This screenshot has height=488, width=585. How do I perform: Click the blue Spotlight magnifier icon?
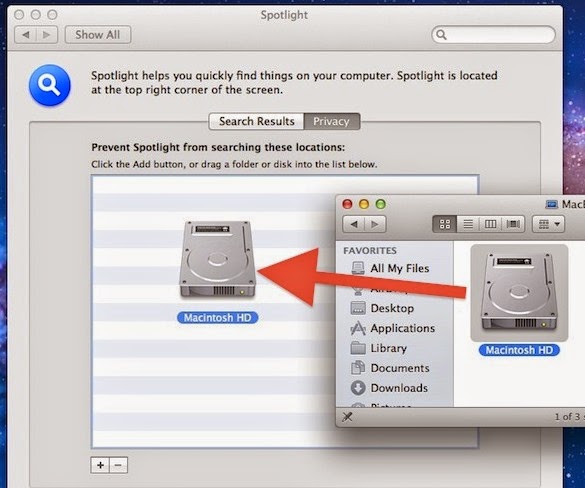click(50, 85)
